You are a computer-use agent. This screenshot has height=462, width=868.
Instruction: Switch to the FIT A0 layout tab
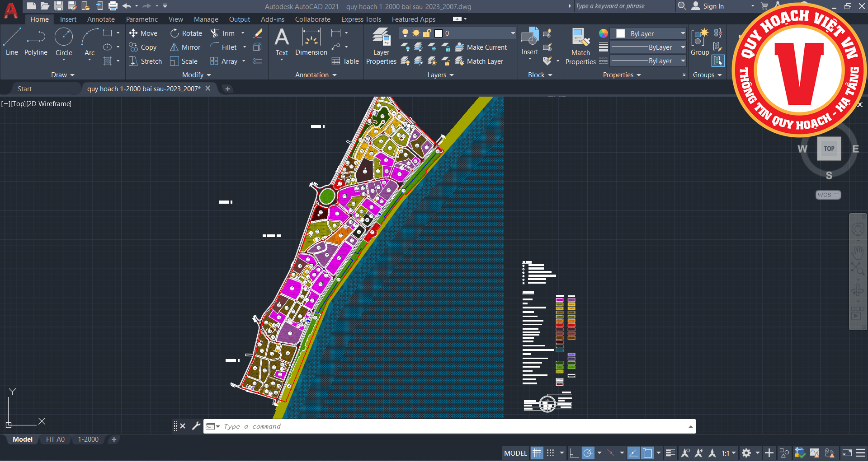click(x=55, y=439)
